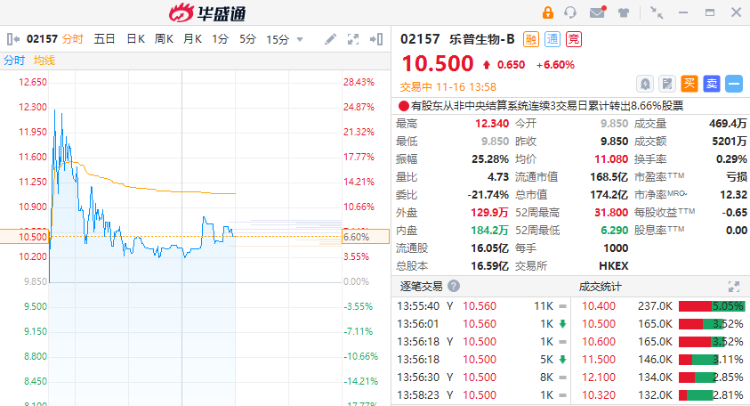Click trading status 交易中 11-16 13:58

(448, 87)
